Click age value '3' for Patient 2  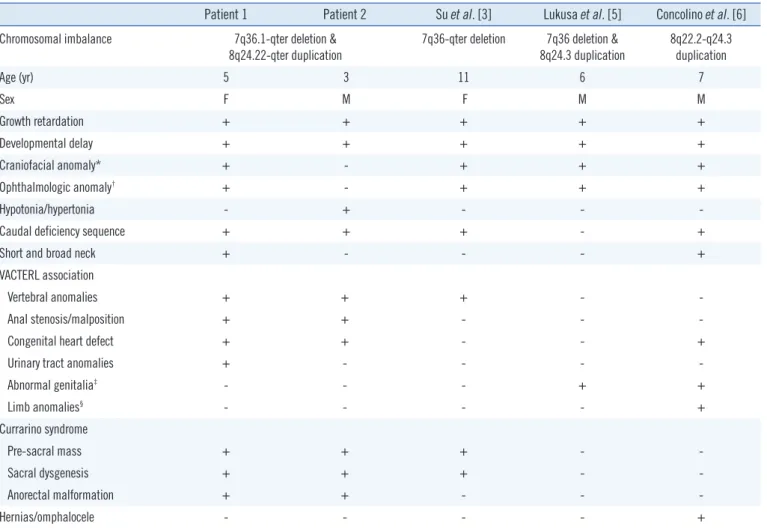(x=346, y=77)
